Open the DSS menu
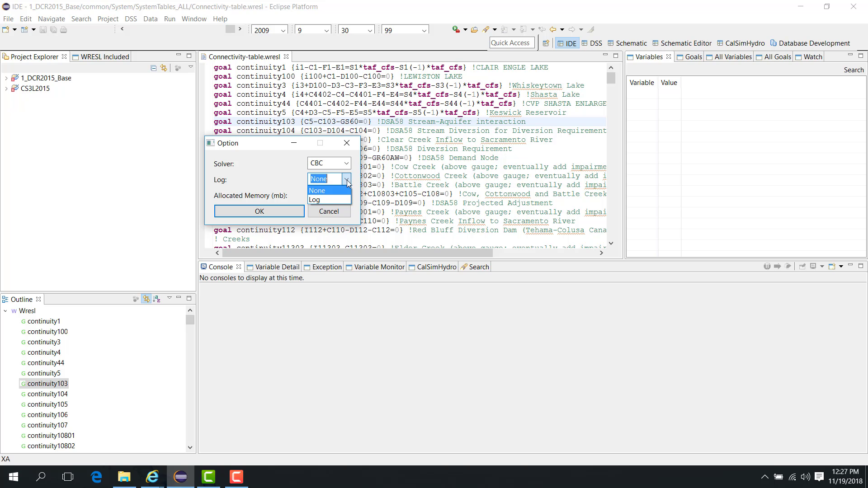The height and width of the screenshot is (488, 868). (x=131, y=19)
